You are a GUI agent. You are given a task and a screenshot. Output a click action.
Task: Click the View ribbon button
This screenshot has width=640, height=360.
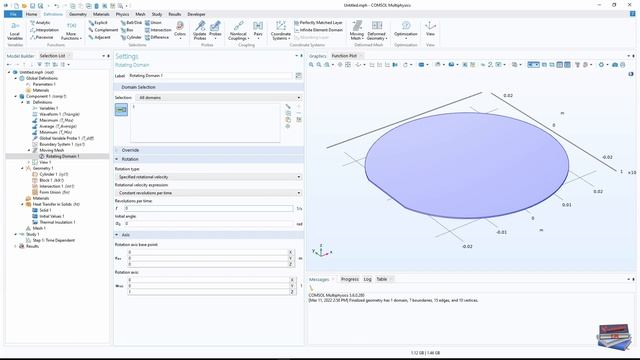pos(430,29)
